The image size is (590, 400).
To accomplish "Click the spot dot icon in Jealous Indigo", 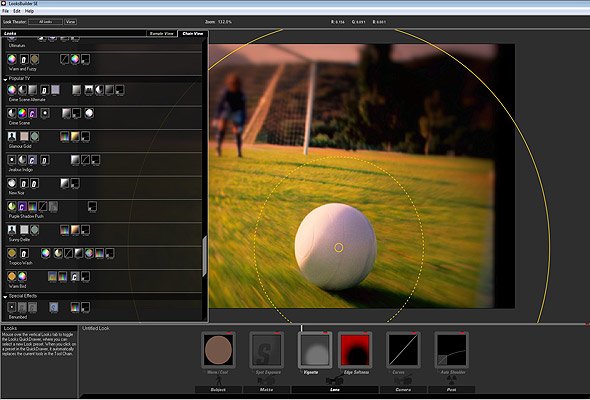I will [x=12, y=160].
